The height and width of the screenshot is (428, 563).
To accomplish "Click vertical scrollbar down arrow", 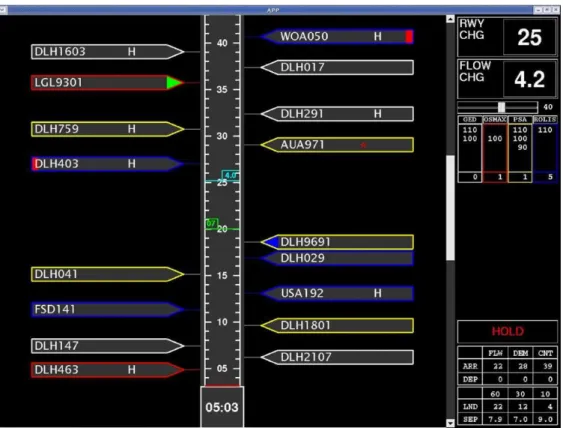I will (450, 423).
